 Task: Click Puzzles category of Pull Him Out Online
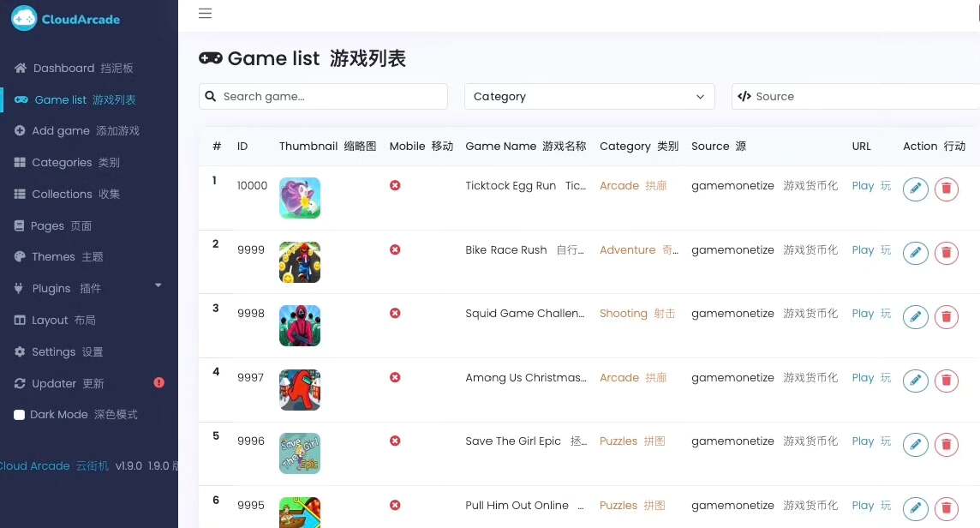(x=632, y=505)
